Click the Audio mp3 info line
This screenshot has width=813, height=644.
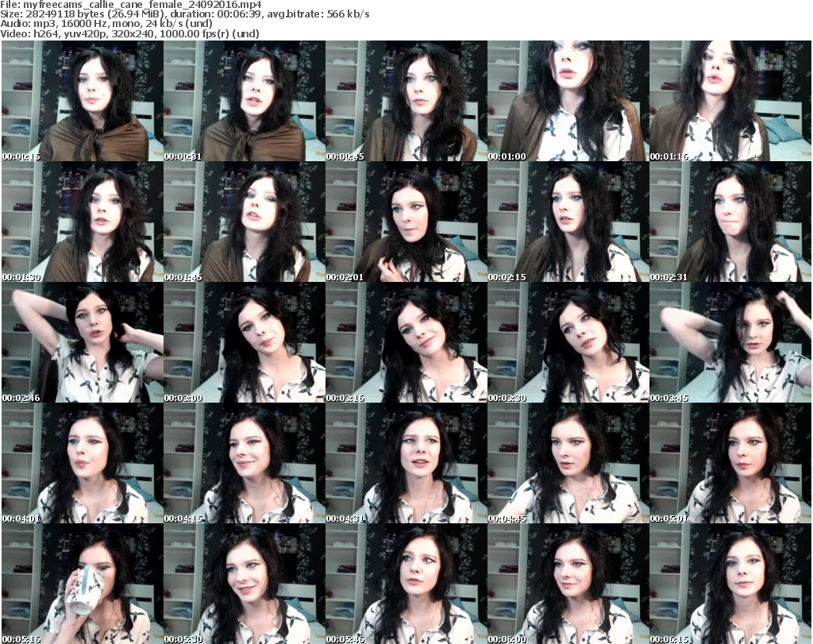[106, 24]
